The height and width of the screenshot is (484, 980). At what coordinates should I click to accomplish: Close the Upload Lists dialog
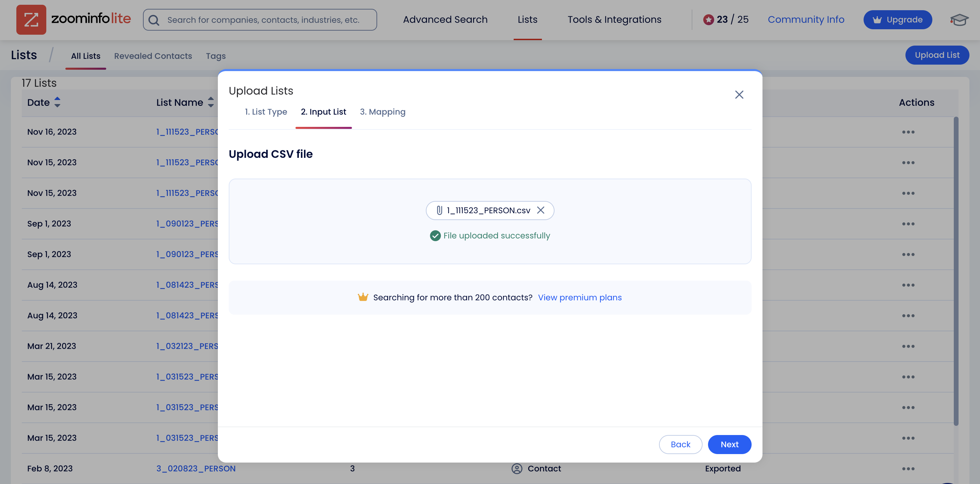click(739, 94)
